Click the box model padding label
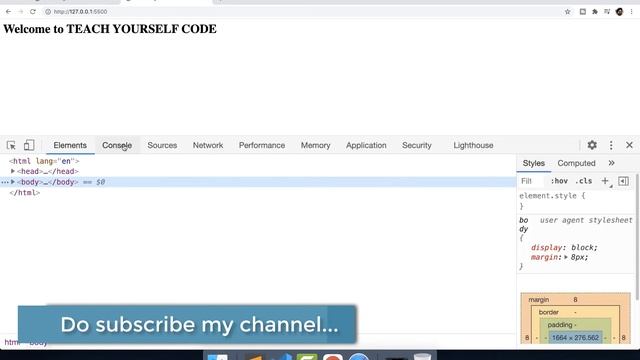 tap(560, 325)
